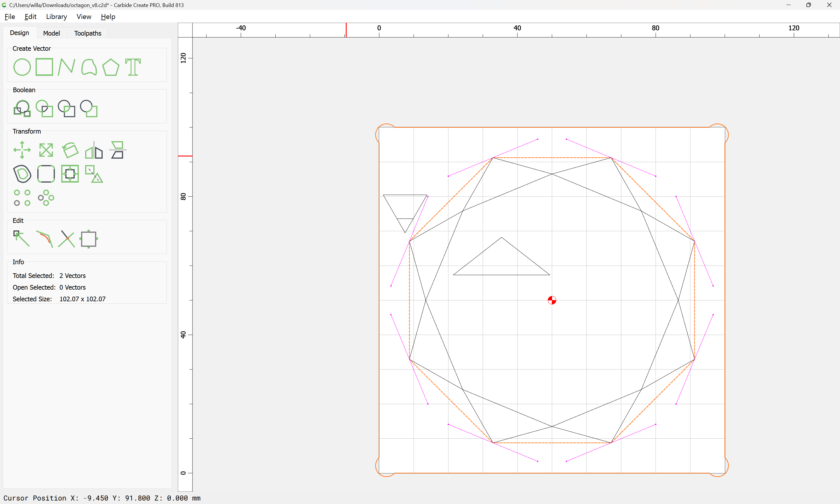The image size is (840, 504).
Task: Open the Circular Array tool
Action: click(x=46, y=198)
